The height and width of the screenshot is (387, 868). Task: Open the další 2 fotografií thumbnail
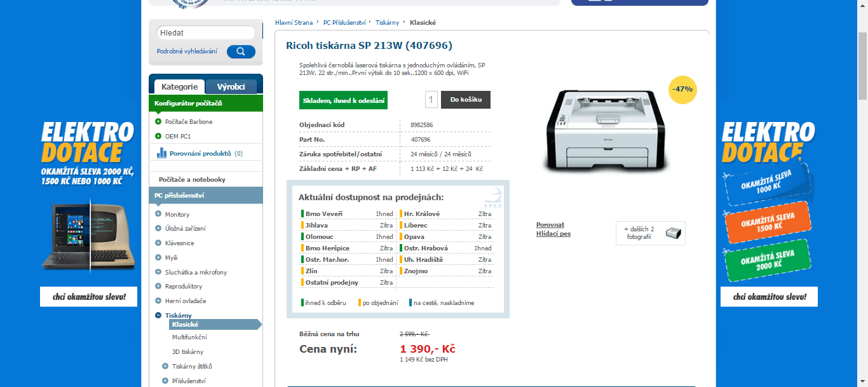pos(651,233)
